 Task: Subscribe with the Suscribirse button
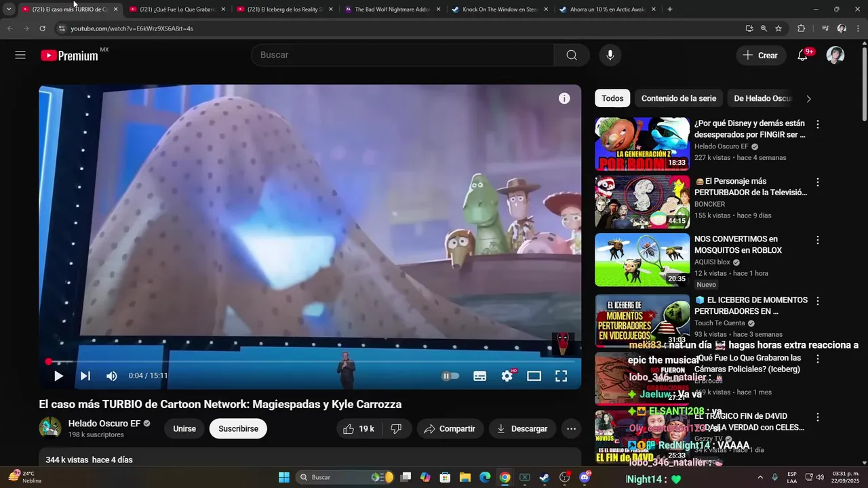(238, 428)
